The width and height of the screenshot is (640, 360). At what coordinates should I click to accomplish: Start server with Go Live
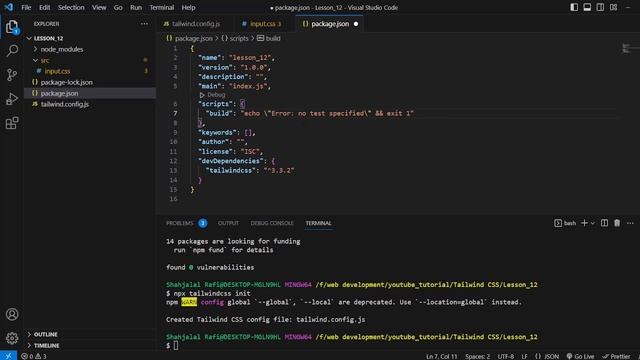point(580,356)
